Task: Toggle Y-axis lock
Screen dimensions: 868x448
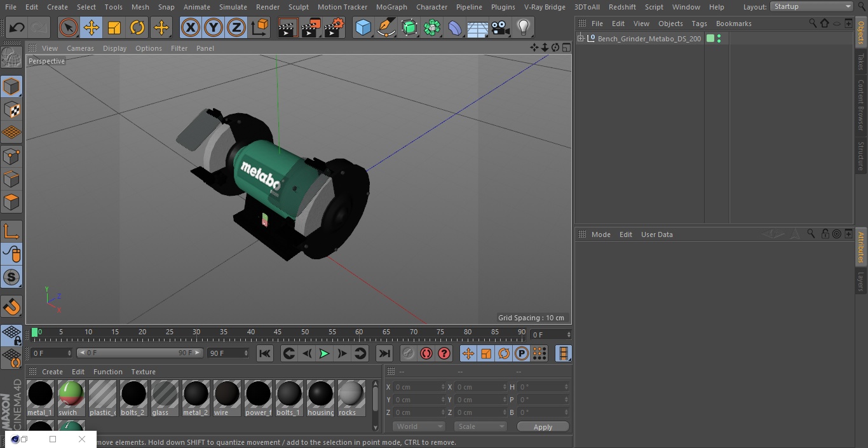Action: pos(214,28)
